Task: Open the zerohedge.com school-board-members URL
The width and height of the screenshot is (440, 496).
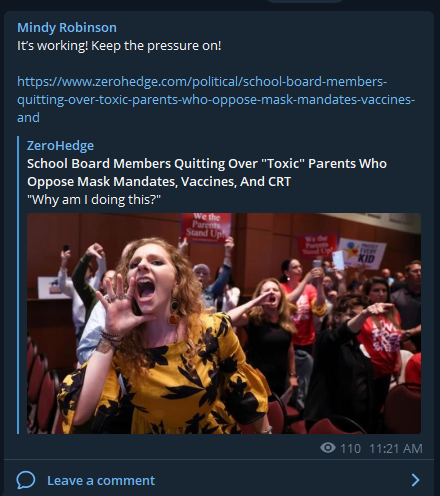Action: click(216, 99)
